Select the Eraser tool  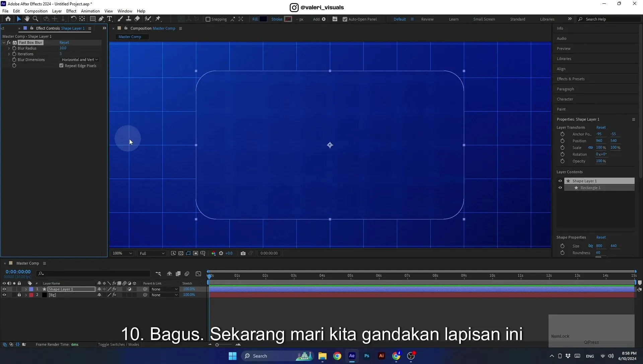click(137, 19)
